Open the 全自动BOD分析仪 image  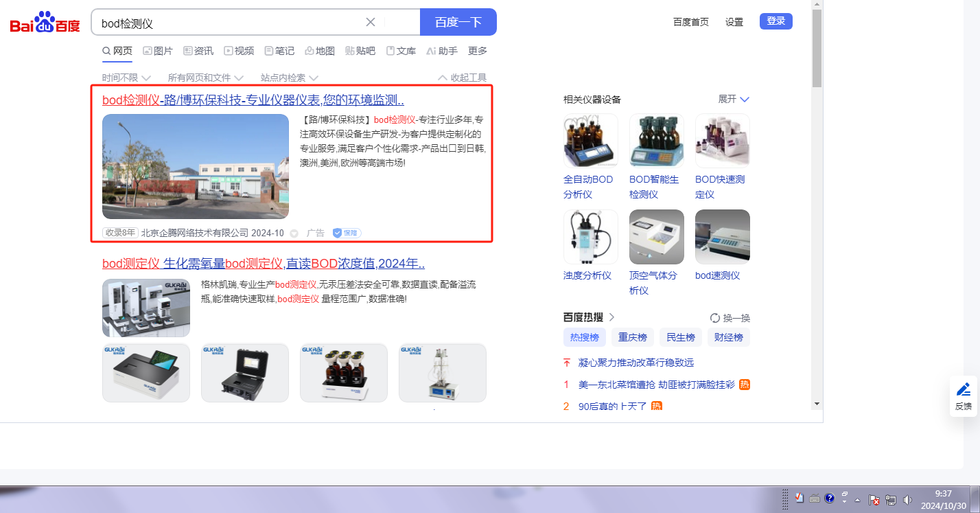591,141
